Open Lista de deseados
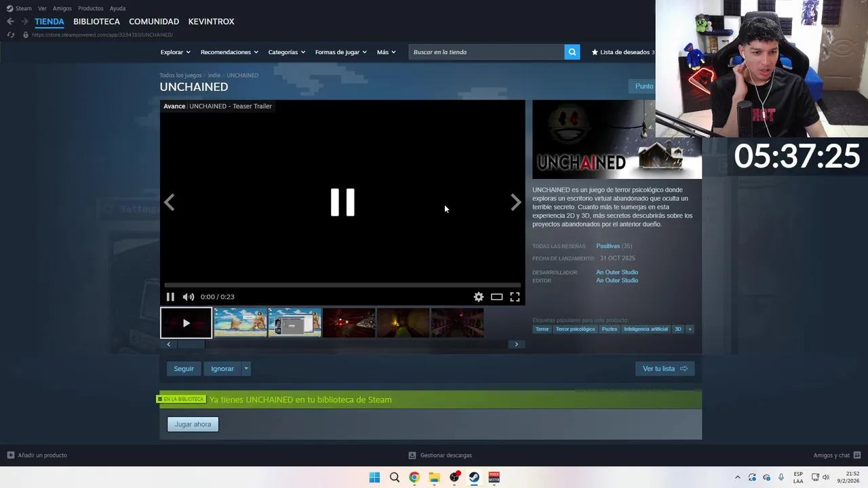Viewport: 868px width, 488px height. pyautogui.click(x=623, y=52)
